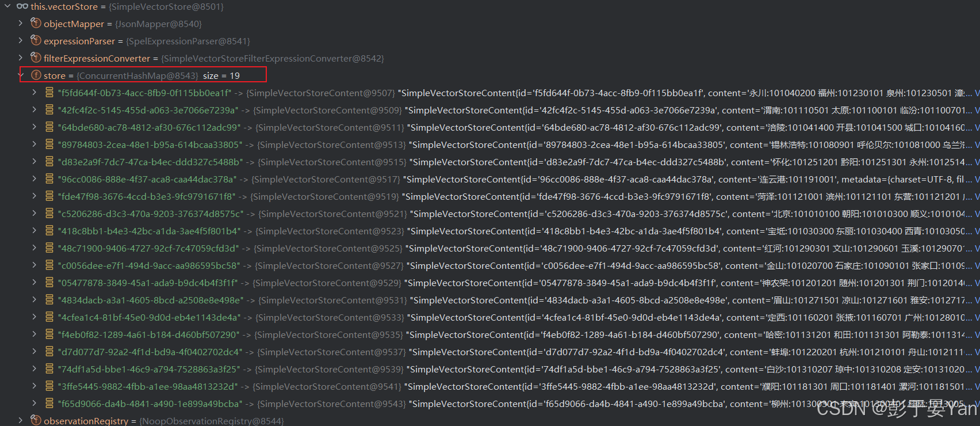The image size is (980, 426).
Task: Click value text {JsonMapper@8540}
Action: pyautogui.click(x=158, y=24)
